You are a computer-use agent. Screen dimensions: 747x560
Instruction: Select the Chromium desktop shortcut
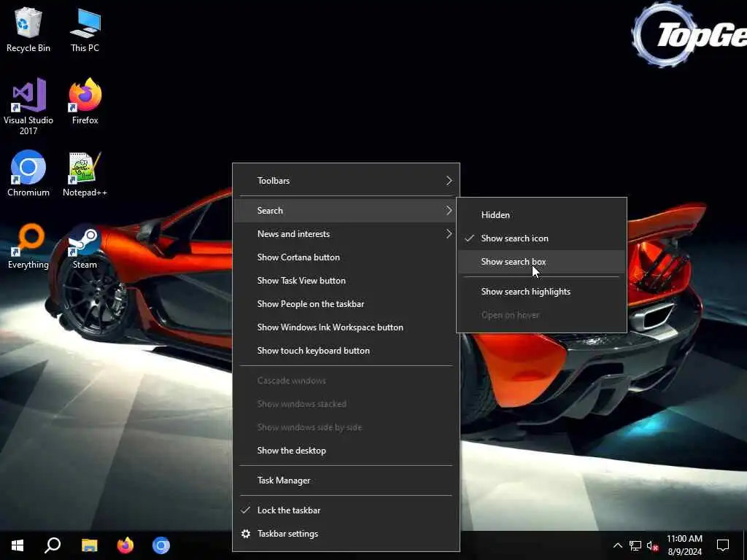click(x=28, y=174)
